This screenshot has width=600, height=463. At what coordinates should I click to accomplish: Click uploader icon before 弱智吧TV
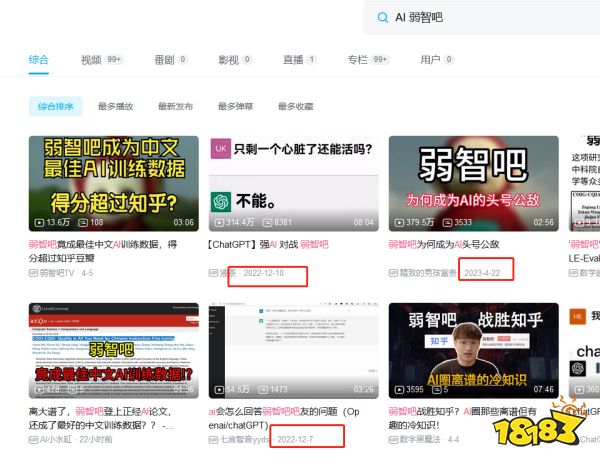pyautogui.click(x=33, y=273)
